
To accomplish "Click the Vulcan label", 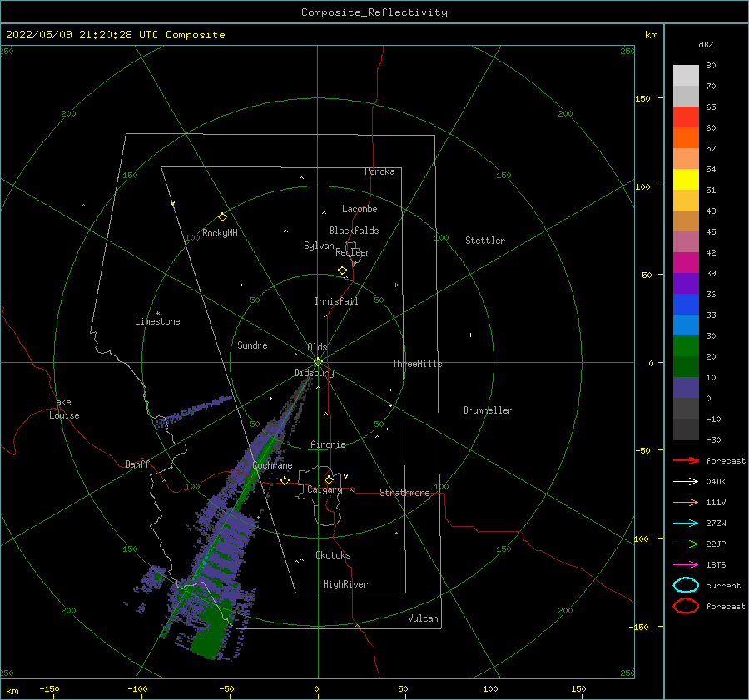I will (423, 618).
